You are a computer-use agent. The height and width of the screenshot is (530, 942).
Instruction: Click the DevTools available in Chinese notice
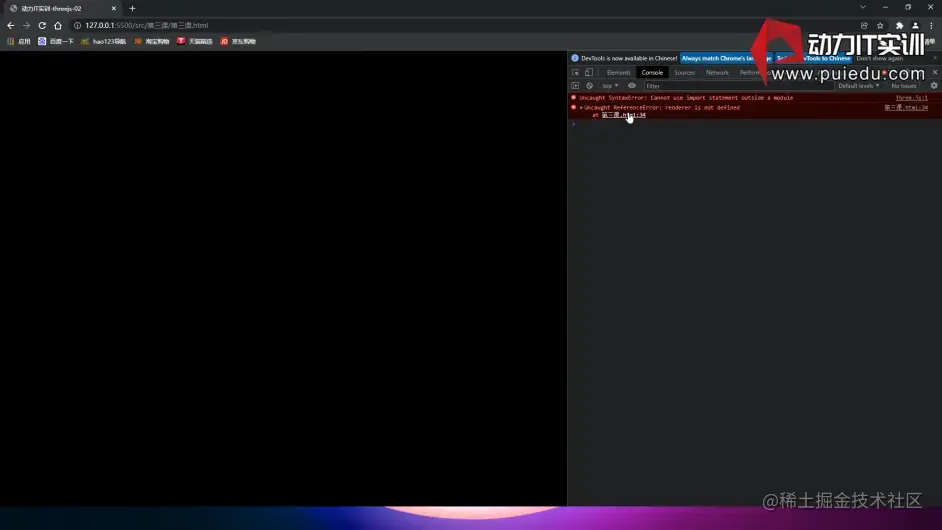pyautogui.click(x=628, y=58)
